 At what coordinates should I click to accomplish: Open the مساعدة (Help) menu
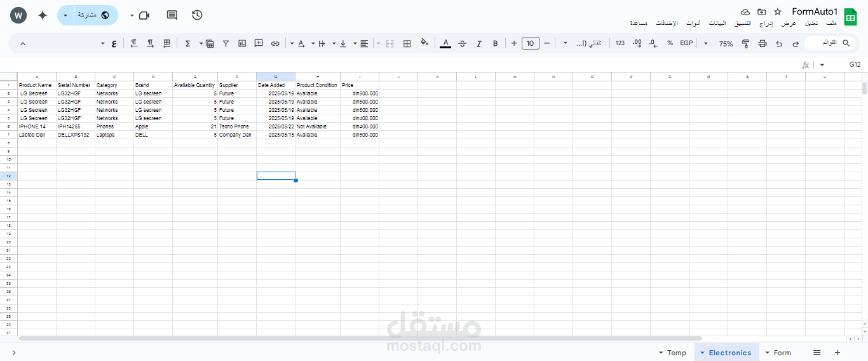[639, 23]
